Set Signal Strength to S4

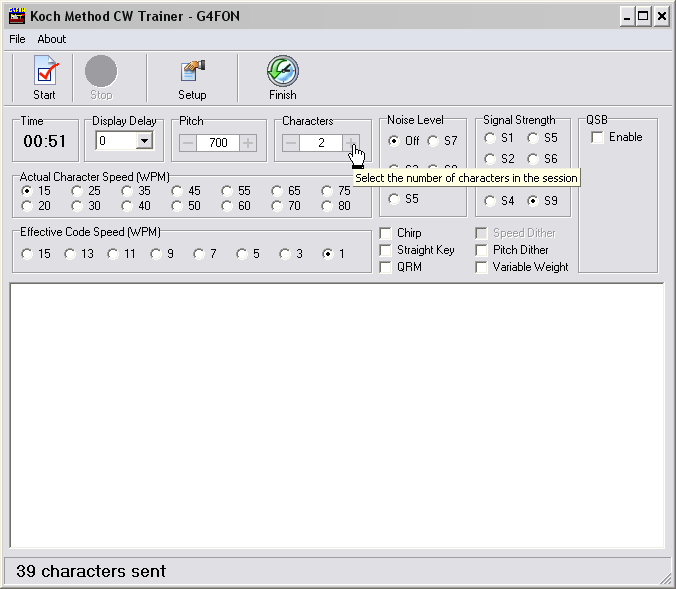click(x=490, y=201)
